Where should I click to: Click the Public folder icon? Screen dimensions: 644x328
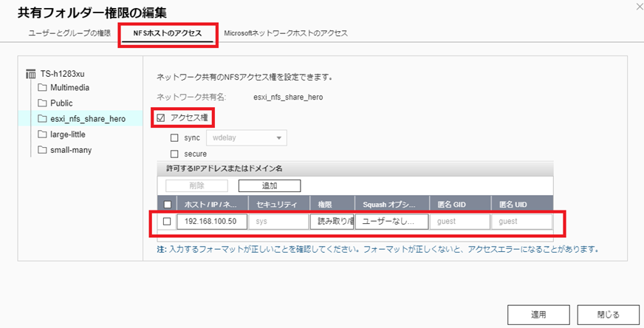click(x=42, y=103)
